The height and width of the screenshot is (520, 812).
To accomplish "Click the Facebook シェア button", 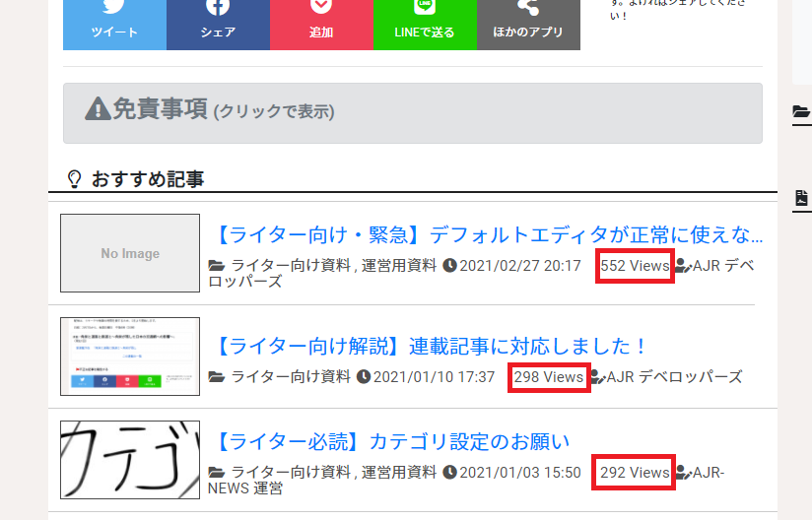I will tap(218, 23).
